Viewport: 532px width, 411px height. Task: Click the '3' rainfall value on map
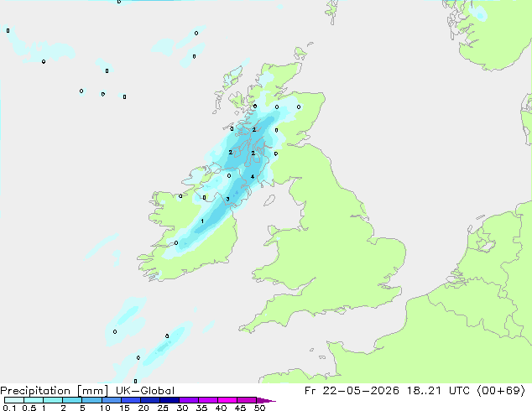[x=227, y=199]
